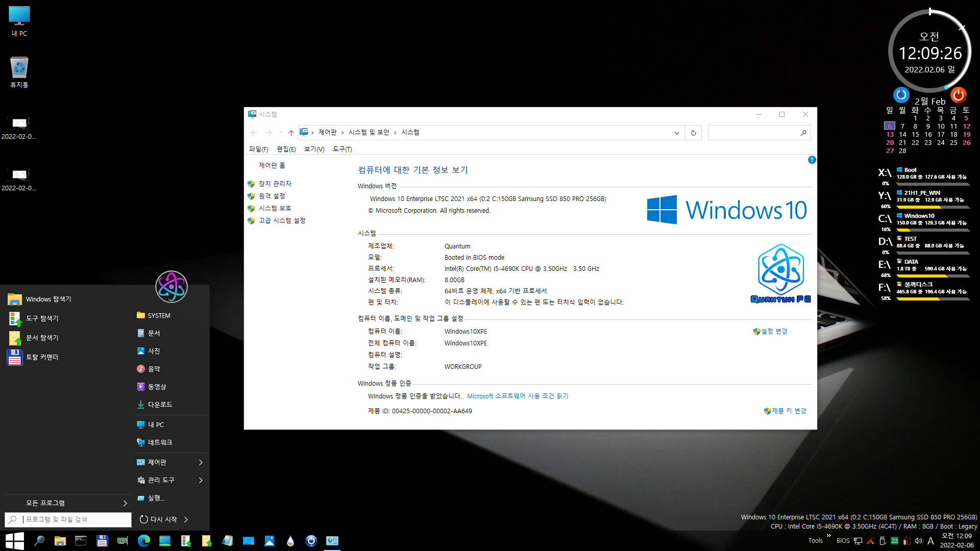Image resolution: width=980 pixels, height=551 pixels.
Task: Click the red power button on clock widget
Action: coord(959,95)
